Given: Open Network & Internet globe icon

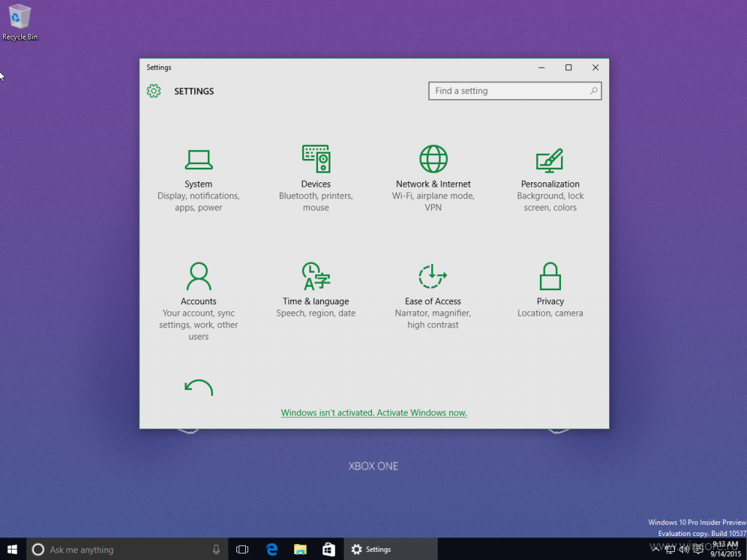Looking at the screenshot, I should tap(433, 158).
